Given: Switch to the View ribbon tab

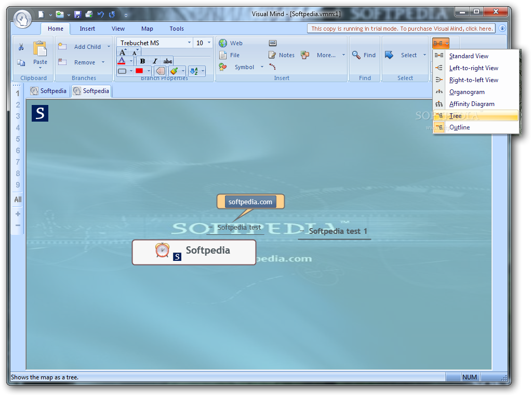Looking at the screenshot, I should (118, 29).
